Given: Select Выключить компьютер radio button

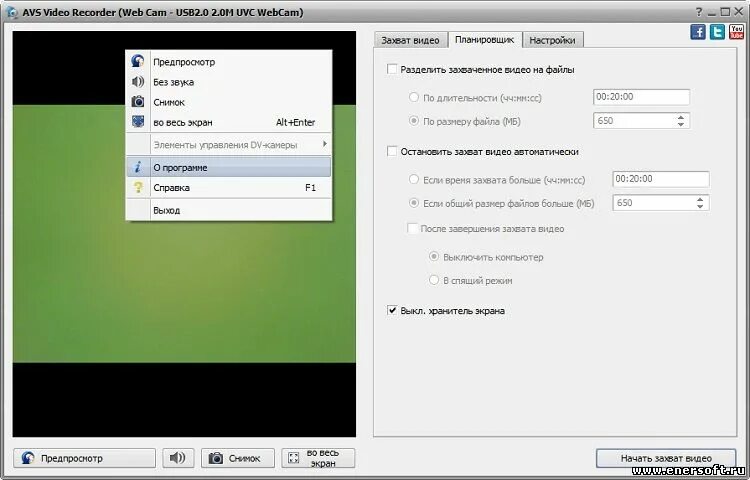Looking at the screenshot, I should point(434,257).
